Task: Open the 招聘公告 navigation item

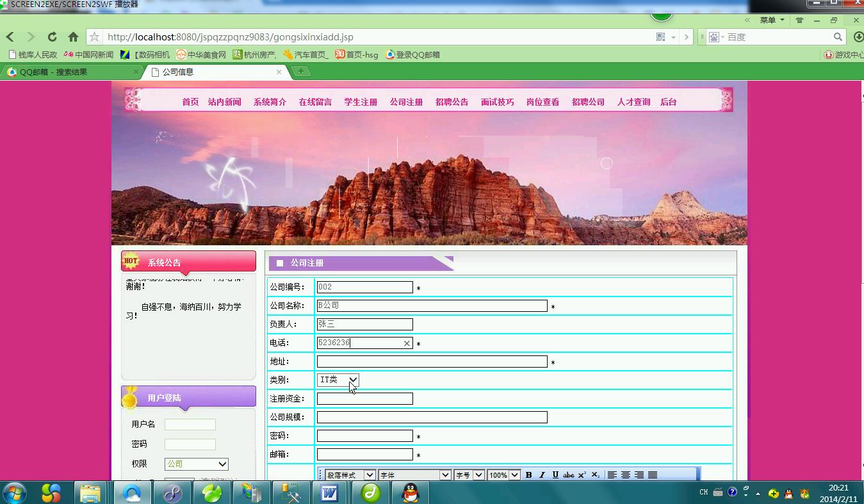Action: click(452, 102)
